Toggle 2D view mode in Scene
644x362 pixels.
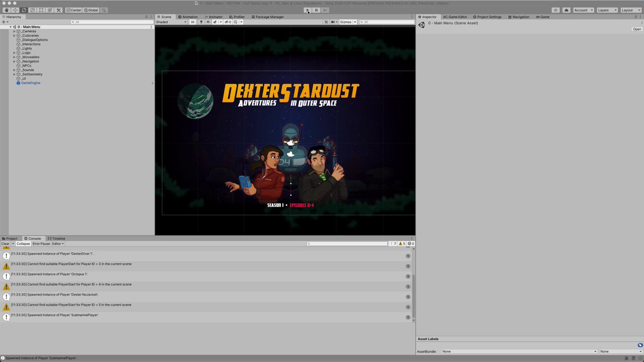tap(192, 22)
